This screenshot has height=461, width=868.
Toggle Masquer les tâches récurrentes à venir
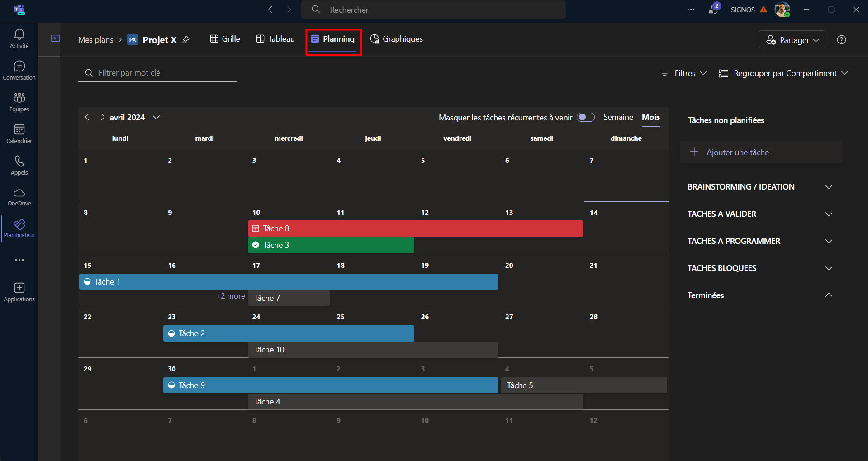pos(585,117)
